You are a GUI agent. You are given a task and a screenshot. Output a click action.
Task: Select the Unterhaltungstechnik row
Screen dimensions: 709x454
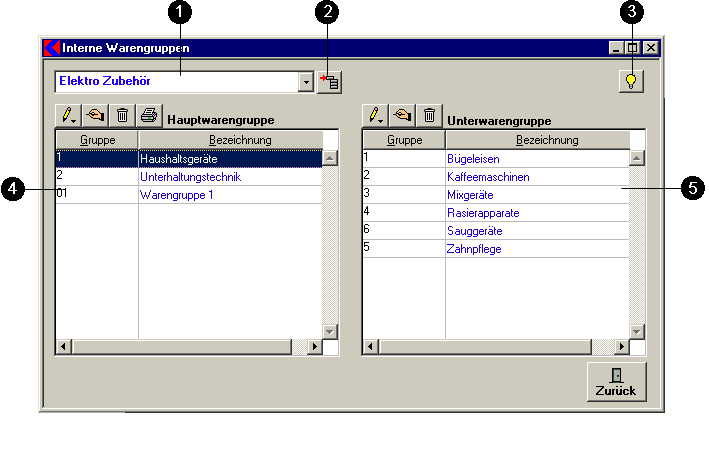pyautogui.click(x=190, y=177)
